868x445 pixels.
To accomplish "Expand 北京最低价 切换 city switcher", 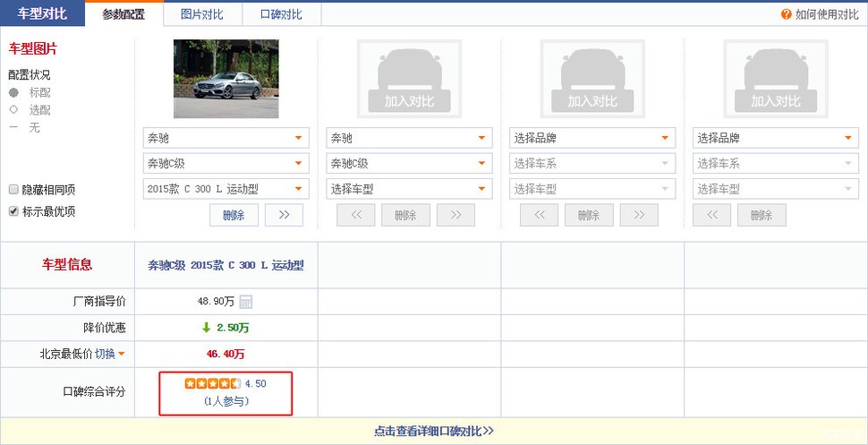I will (109, 354).
